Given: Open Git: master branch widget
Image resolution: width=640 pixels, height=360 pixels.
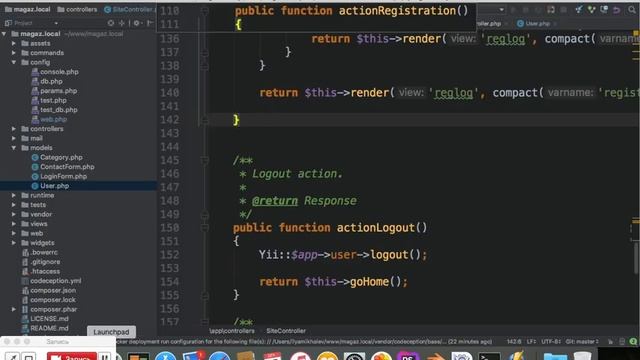Looking at the screenshot, I should click(x=582, y=342).
